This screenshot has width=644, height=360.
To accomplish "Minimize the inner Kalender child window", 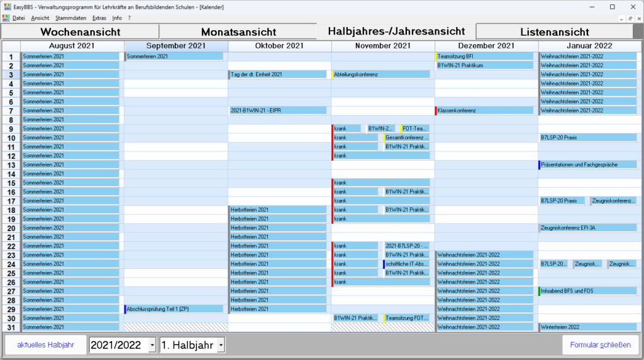I will tap(621, 18).
